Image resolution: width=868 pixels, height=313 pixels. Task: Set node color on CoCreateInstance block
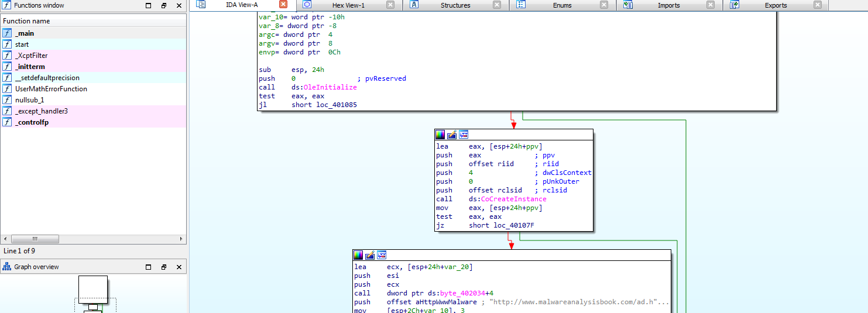440,135
